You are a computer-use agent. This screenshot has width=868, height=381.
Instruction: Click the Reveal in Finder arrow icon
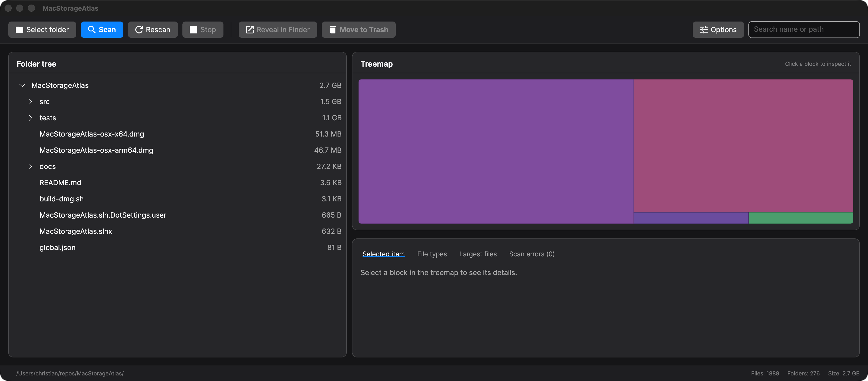click(250, 30)
